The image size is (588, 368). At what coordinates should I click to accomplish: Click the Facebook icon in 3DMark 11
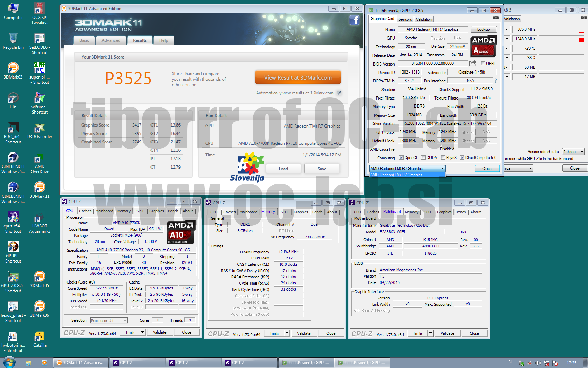(x=355, y=20)
